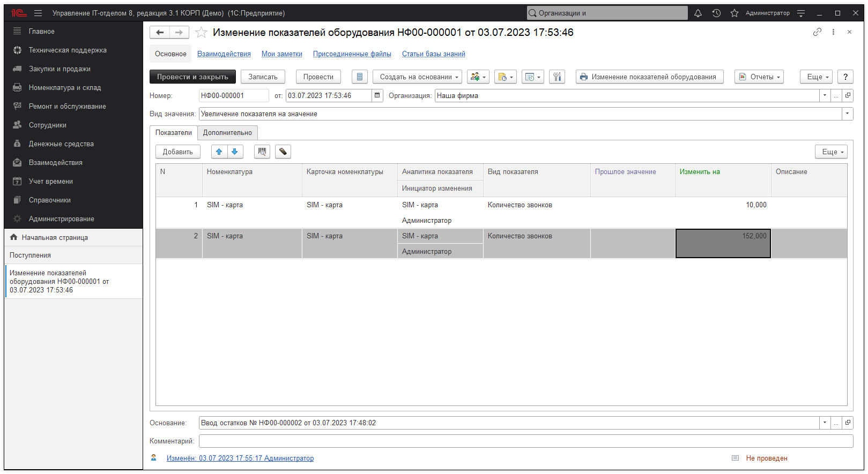This screenshot has width=868, height=474.
Task: Open the calendar date picker
Action: coord(377,95)
